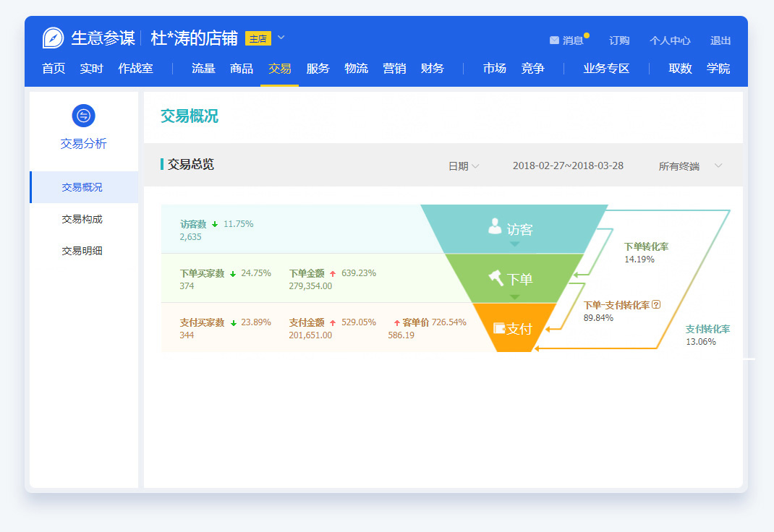Open the 所有终端 terminal dropdown
This screenshot has height=532, width=774.
689,166
